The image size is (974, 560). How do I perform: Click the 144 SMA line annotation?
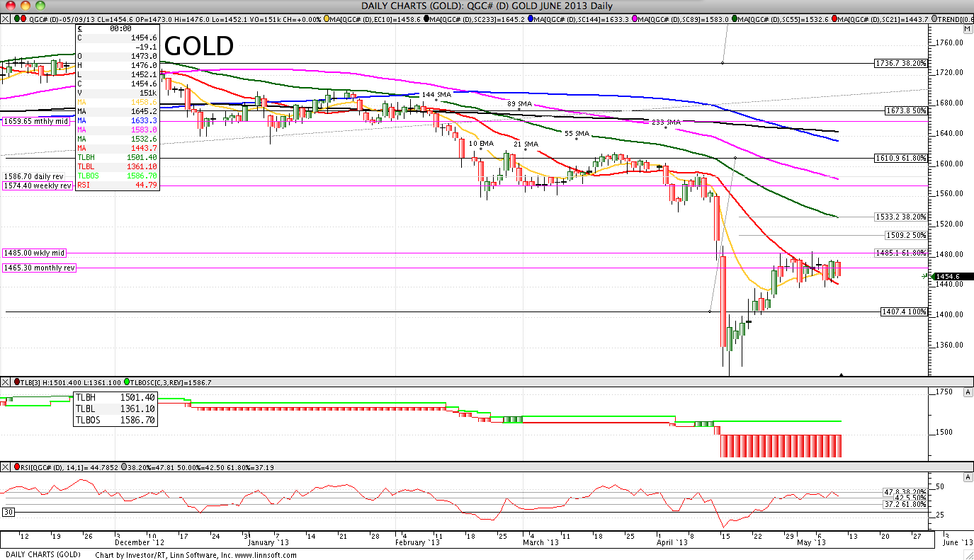click(437, 94)
